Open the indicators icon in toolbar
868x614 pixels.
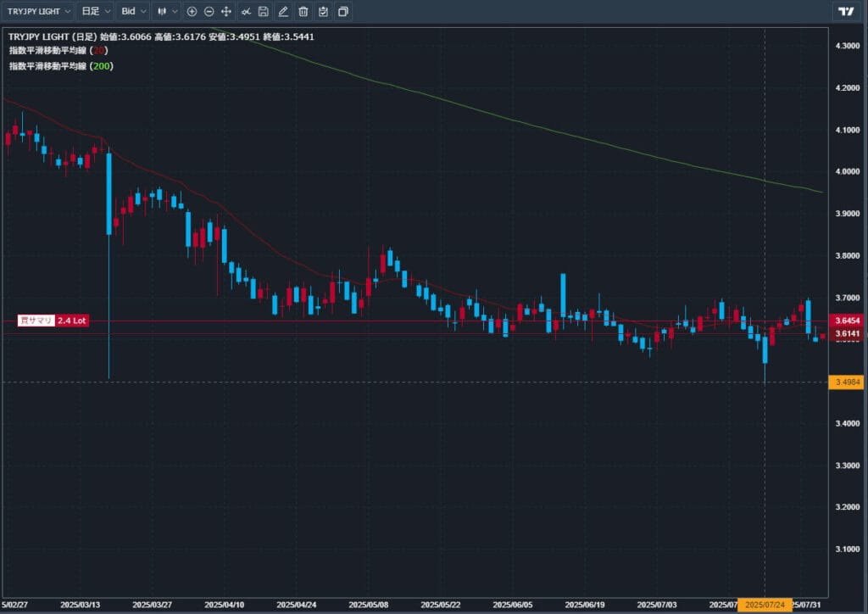pos(245,11)
